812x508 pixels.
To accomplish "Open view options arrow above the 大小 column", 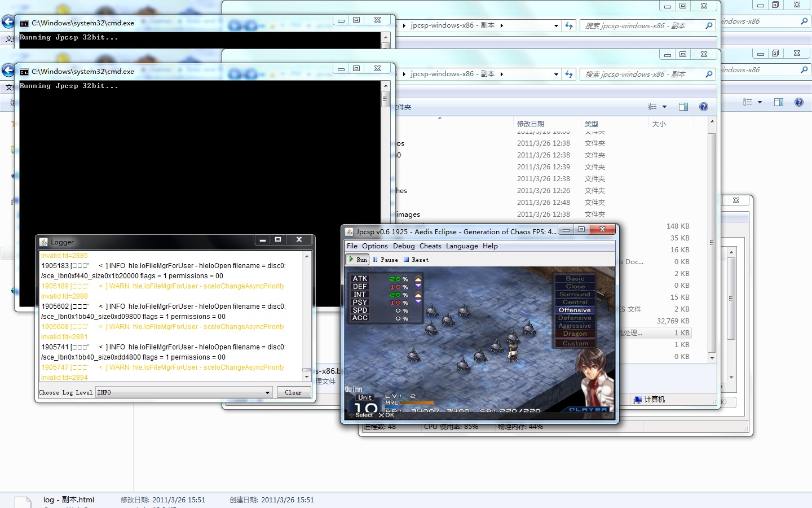I will 664,107.
